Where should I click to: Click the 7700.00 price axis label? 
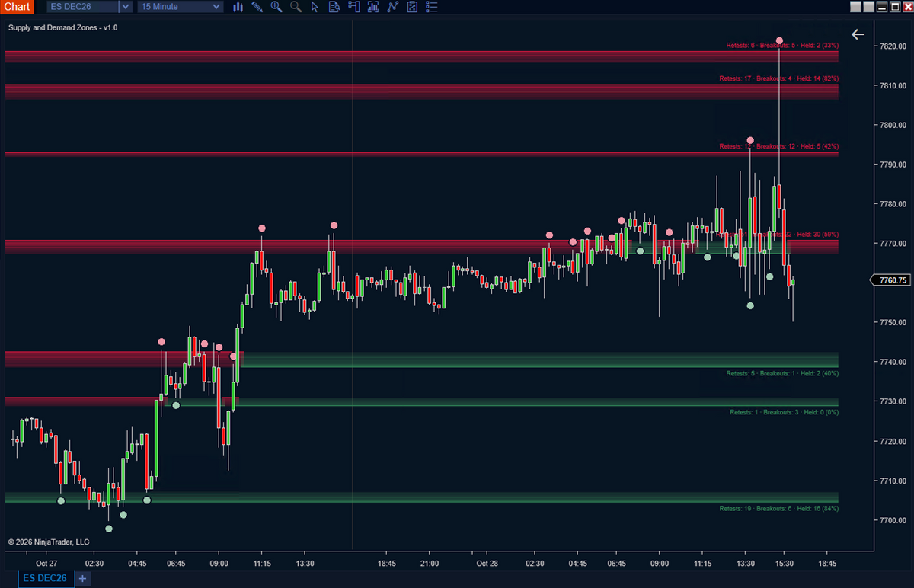[x=892, y=520]
